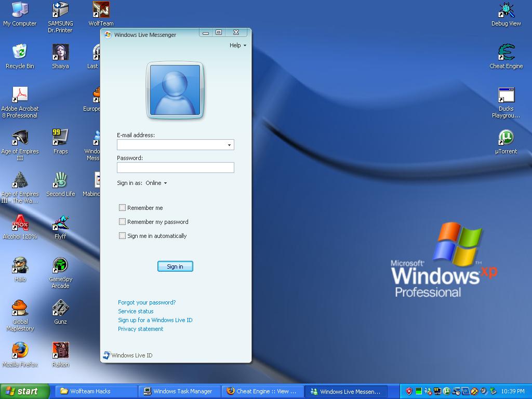The image size is (532, 399).
Task: Click the Cheat Engine desktop shortcut
Action: [506, 56]
